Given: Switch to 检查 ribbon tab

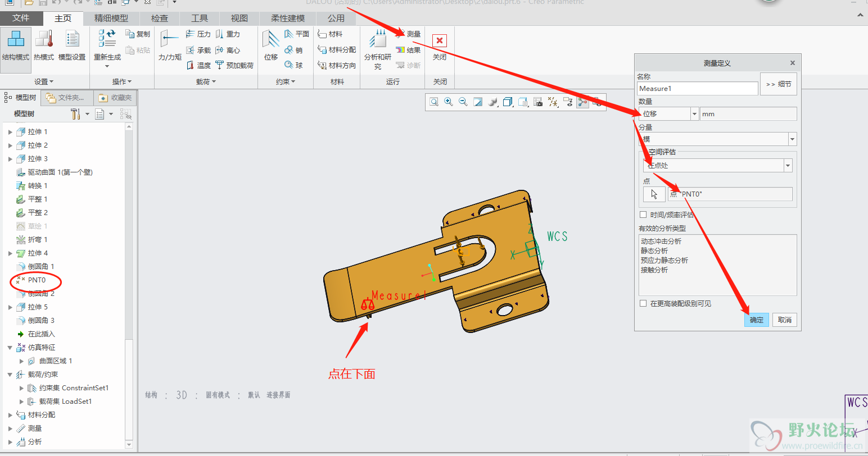Looking at the screenshot, I should 160,18.
